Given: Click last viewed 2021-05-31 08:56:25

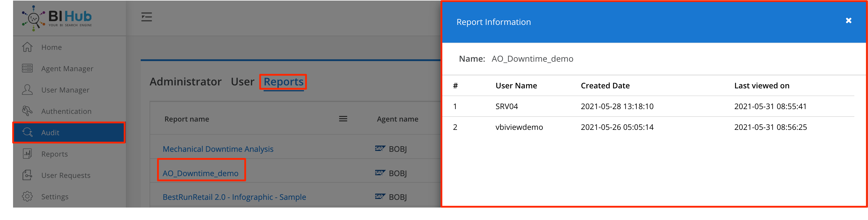Looking at the screenshot, I should (771, 127).
